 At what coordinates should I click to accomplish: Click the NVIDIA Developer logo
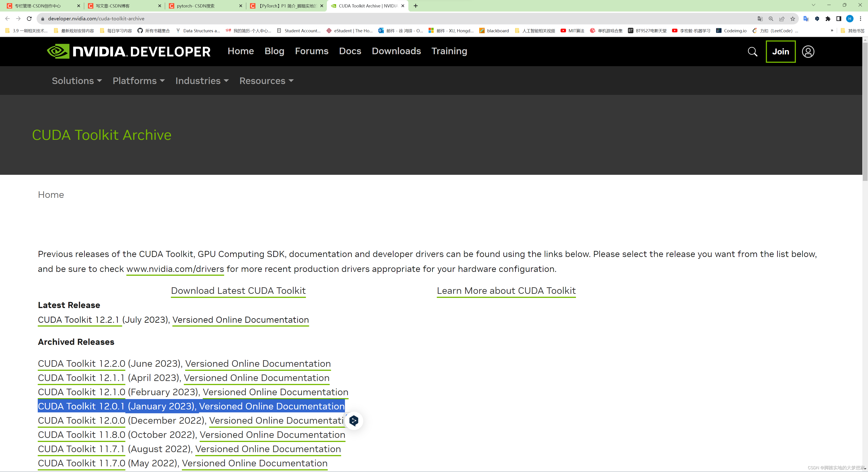click(129, 51)
